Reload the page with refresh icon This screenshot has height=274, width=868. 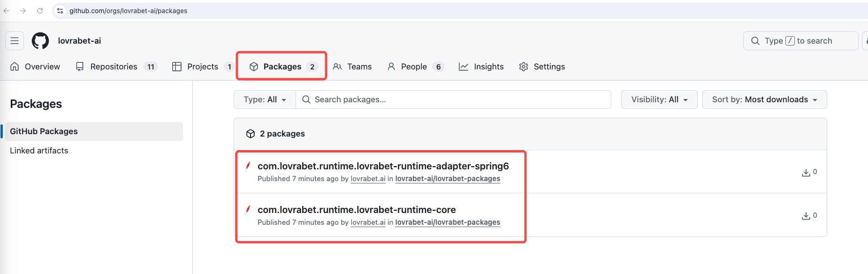(x=40, y=11)
